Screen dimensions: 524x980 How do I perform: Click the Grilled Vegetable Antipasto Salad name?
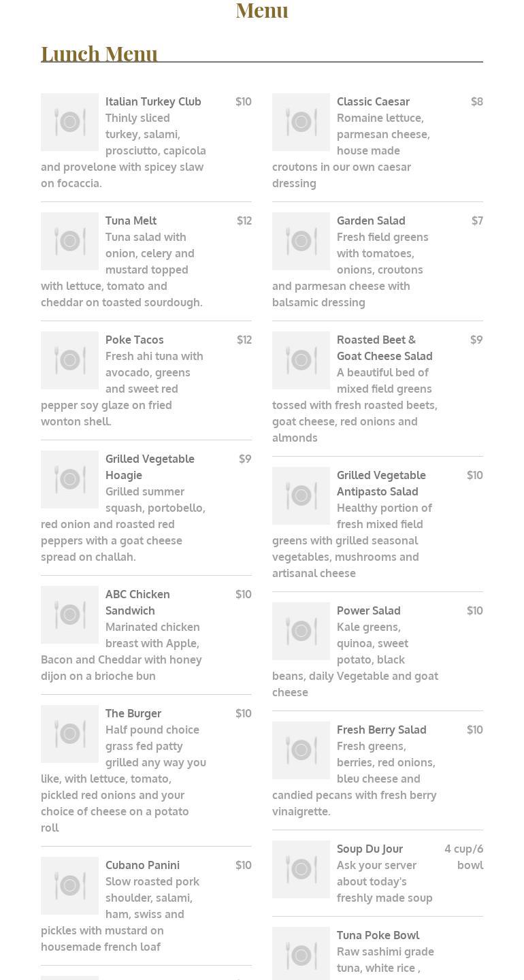click(381, 483)
